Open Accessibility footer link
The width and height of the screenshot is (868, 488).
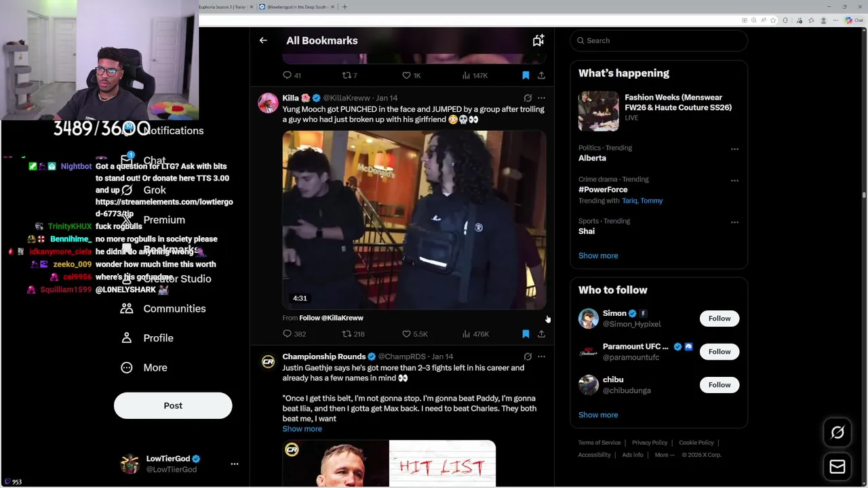(595, 455)
